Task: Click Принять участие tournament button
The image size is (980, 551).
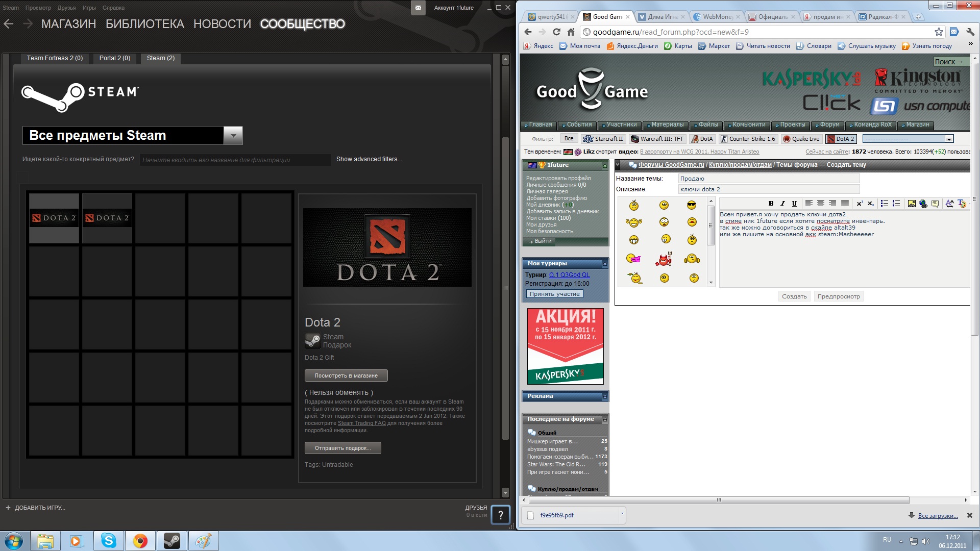Action: 554,294
